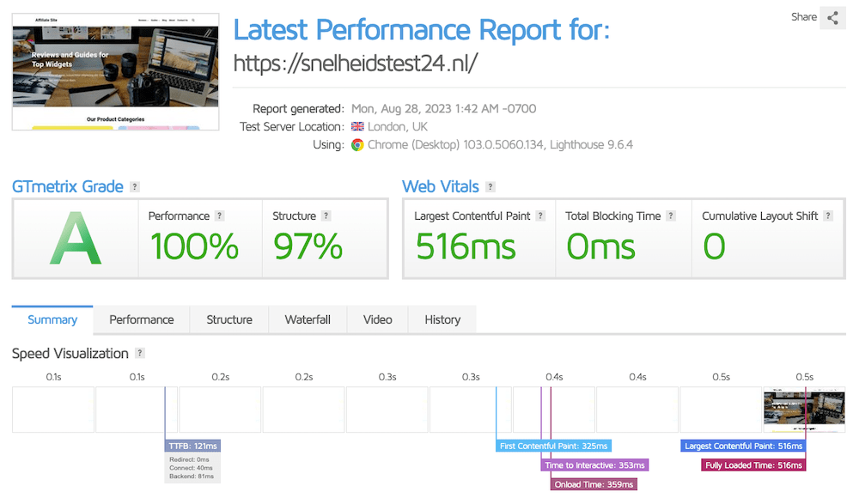Open help for Cumulative Layout Shift
The image size is (859, 504).
(x=828, y=216)
